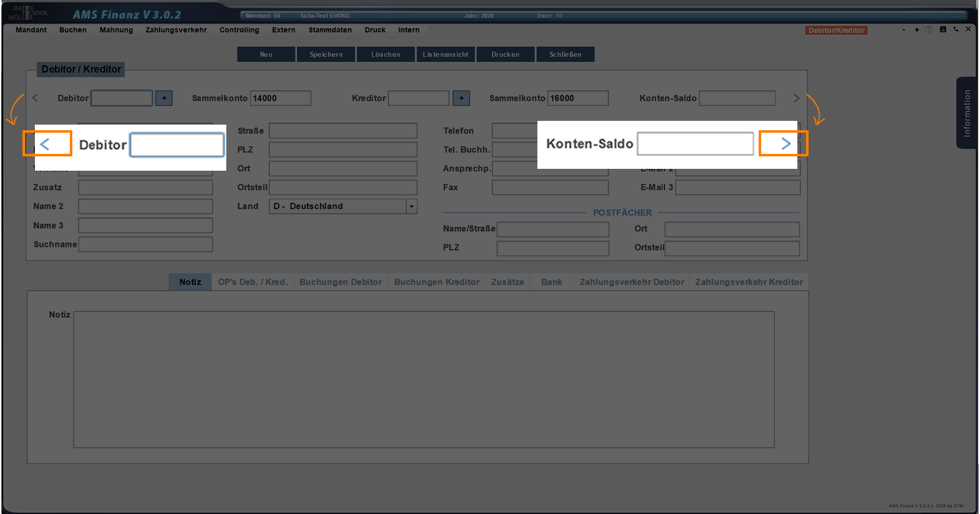The width and height of the screenshot is (980, 514).
Task: Click the Postfächer Name/Straße field
Action: tap(553, 229)
